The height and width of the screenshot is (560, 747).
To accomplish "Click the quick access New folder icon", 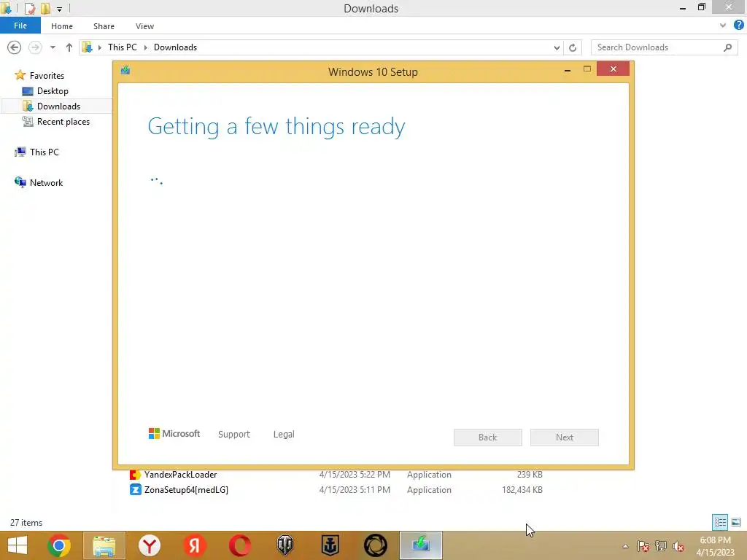I will 46,8.
